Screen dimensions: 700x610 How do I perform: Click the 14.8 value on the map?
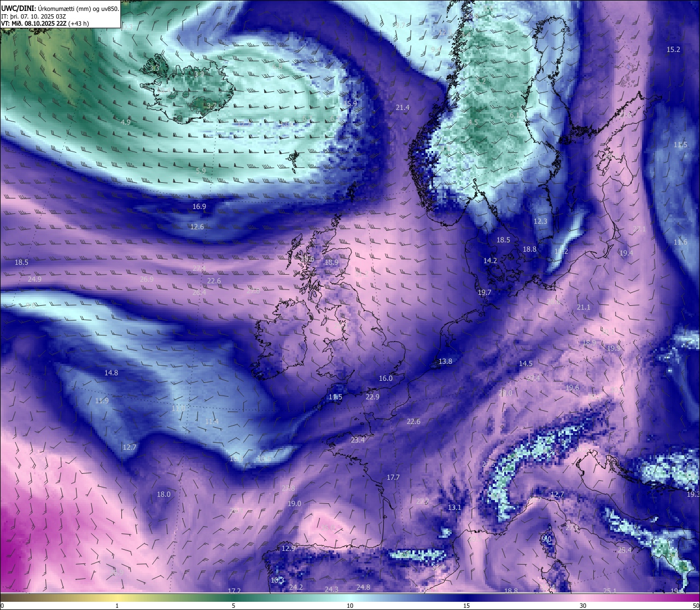click(x=111, y=373)
